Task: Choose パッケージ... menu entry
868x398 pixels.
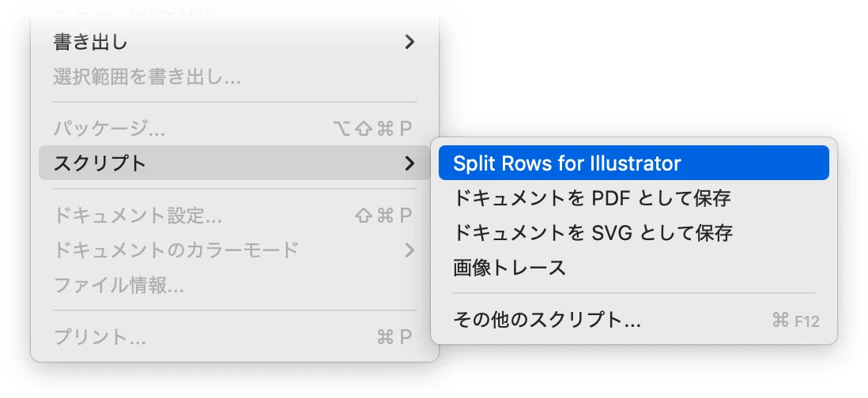Action: pos(234,129)
